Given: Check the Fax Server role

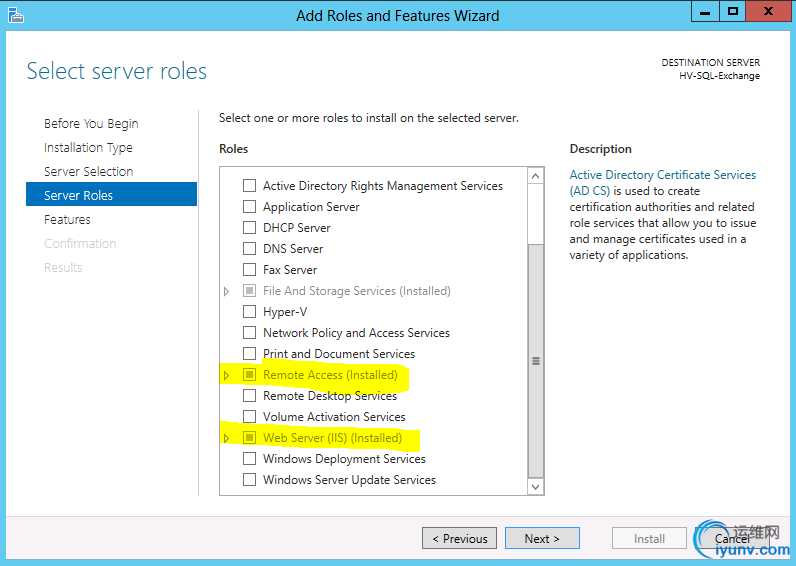Looking at the screenshot, I should [250, 270].
